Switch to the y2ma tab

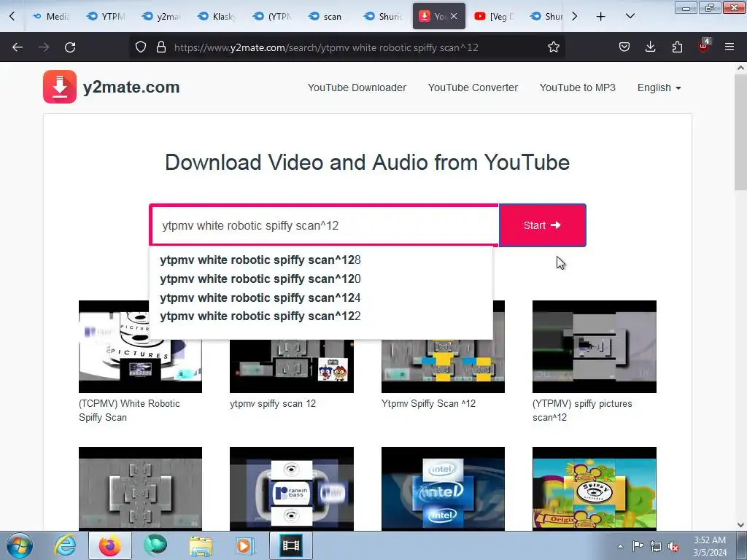(161, 16)
